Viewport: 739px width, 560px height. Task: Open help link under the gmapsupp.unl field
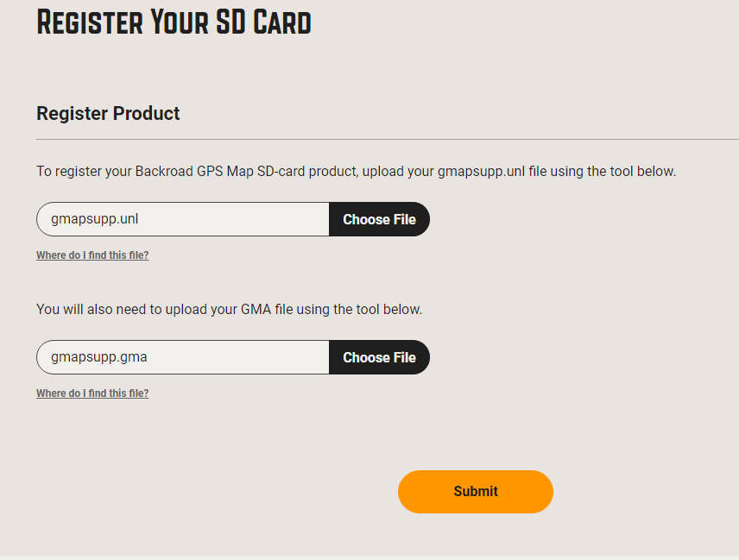pyautogui.click(x=92, y=255)
